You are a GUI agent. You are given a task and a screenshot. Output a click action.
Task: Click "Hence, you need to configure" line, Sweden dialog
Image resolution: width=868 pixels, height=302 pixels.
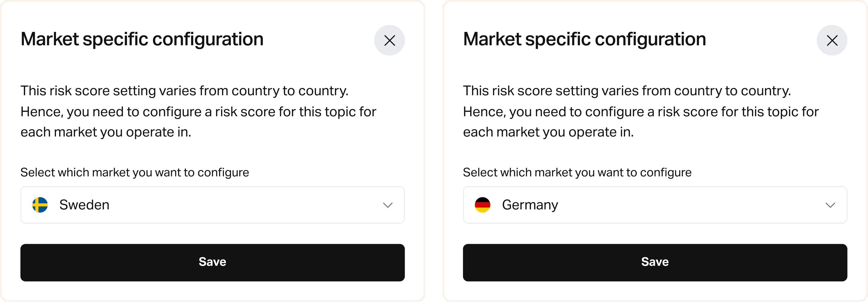pyautogui.click(x=199, y=112)
